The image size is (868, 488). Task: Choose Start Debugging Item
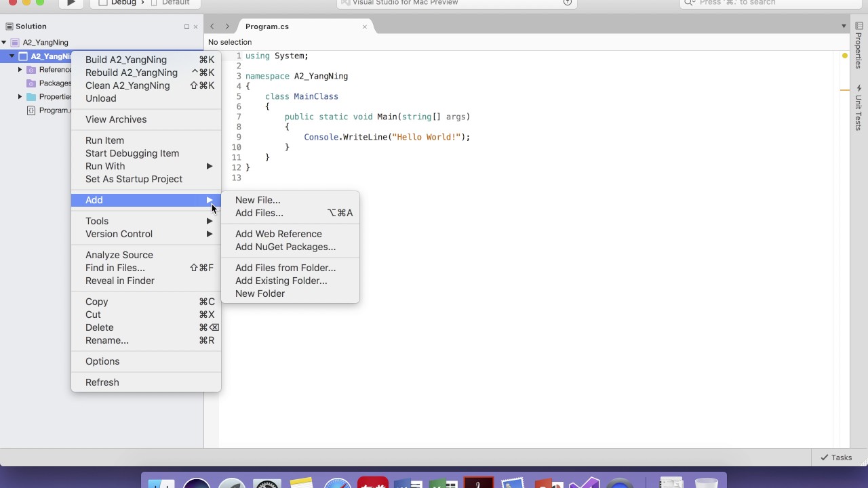pos(146,153)
